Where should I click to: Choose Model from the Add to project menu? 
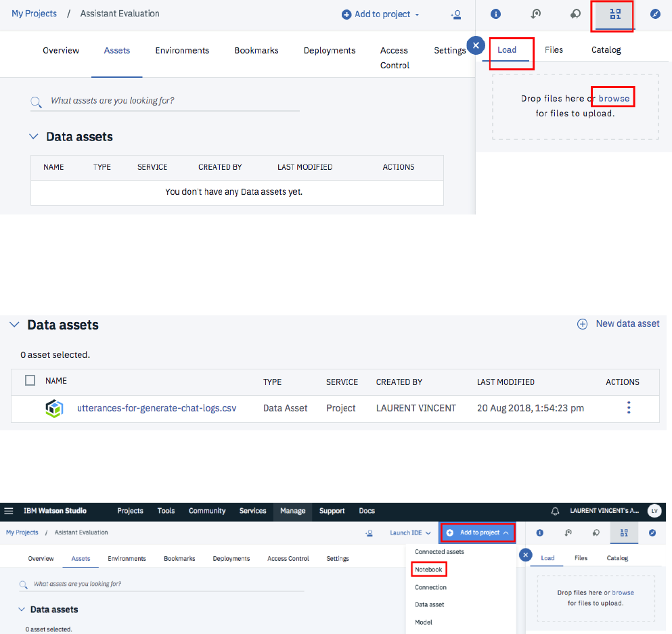tap(424, 622)
